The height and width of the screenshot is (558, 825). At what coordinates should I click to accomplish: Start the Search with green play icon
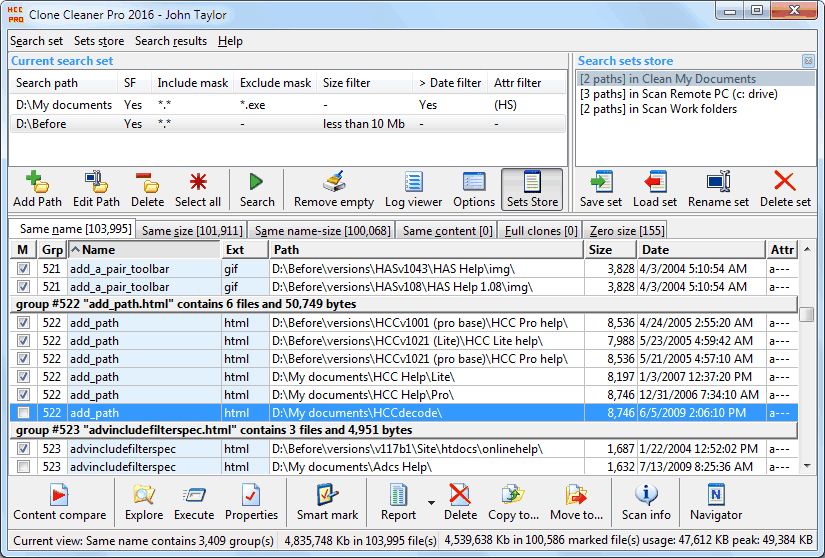[257, 182]
